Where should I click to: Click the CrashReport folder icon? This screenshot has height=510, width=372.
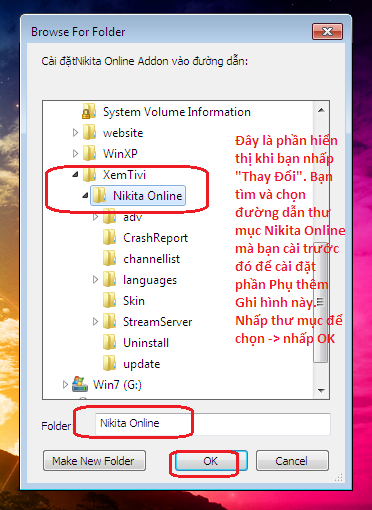[x=109, y=238]
